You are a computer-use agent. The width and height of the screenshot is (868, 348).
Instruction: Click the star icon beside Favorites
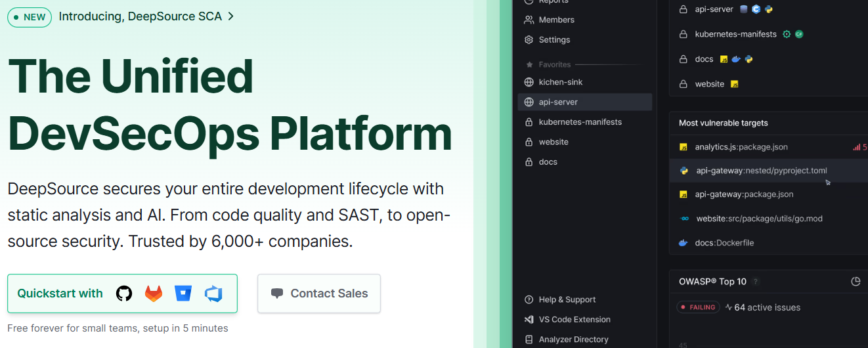[x=529, y=64]
